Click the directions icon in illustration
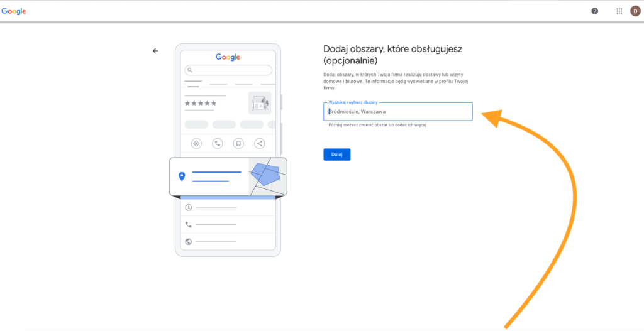 [196, 143]
